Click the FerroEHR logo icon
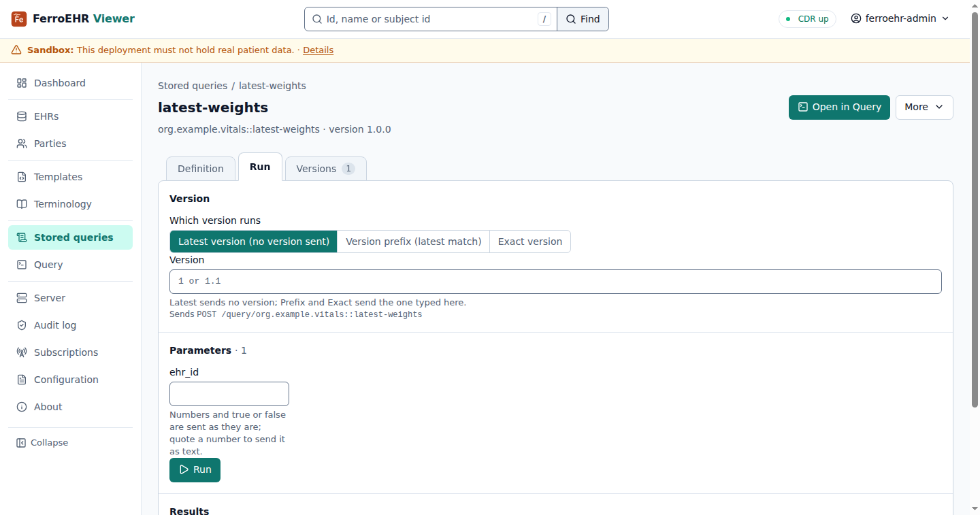This screenshot has height=515, width=980. click(x=19, y=19)
